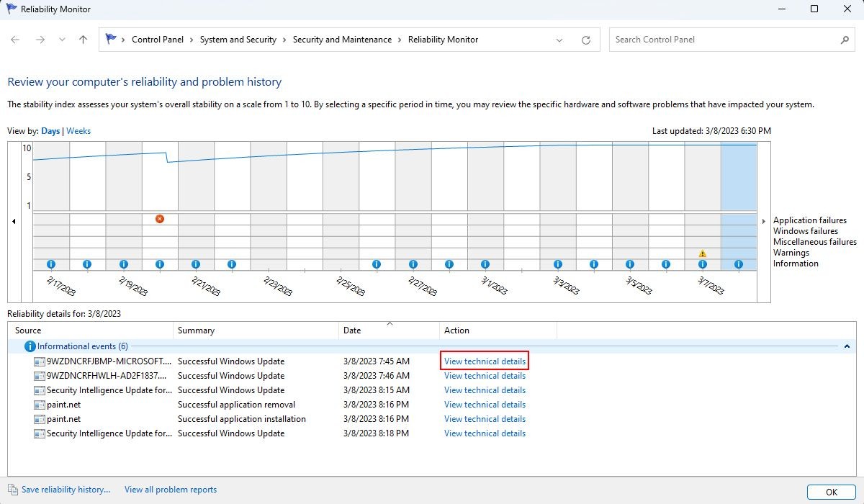Select the 3/8/2023 7:46 AM date cell
Viewport: 864px width, 504px height.
pyautogui.click(x=377, y=376)
